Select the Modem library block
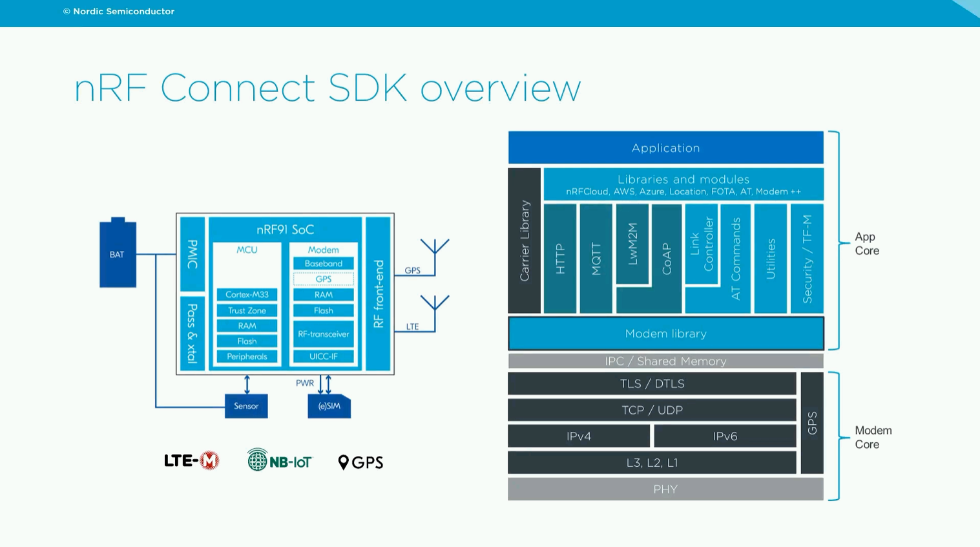The height and width of the screenshot is (547, 980). coord(666,334)
